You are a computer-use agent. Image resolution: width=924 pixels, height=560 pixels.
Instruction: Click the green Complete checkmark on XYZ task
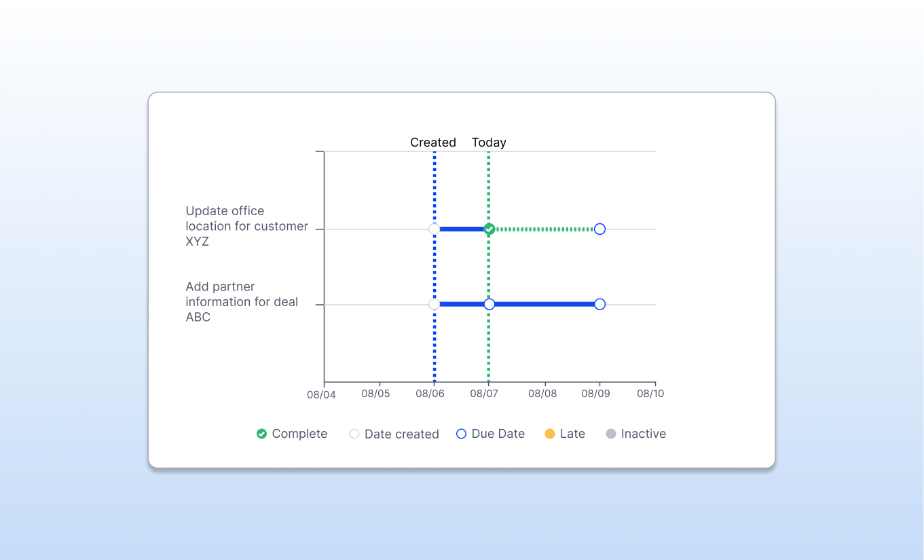(489, 229)
